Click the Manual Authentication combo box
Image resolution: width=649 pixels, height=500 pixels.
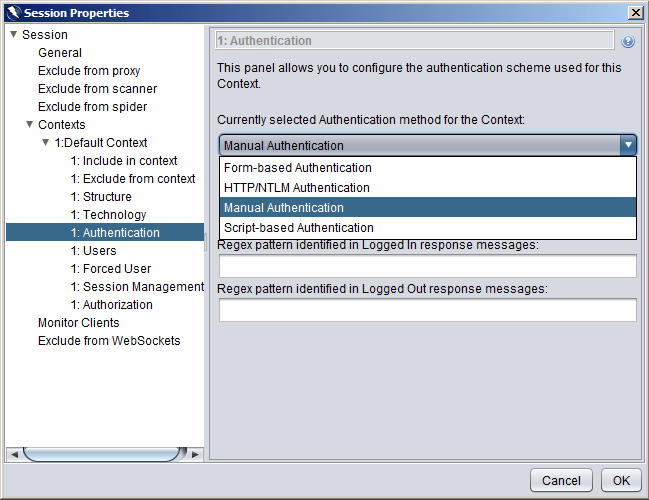428,145
